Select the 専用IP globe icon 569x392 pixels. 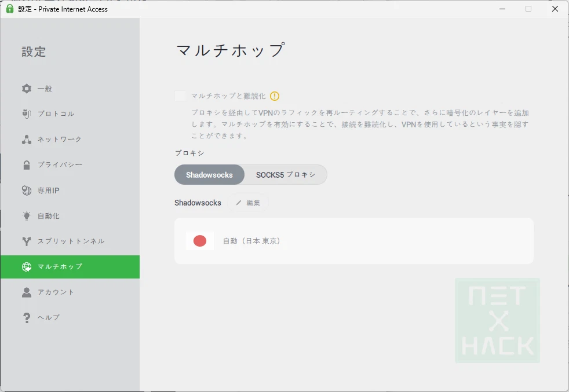click(26, 190)
